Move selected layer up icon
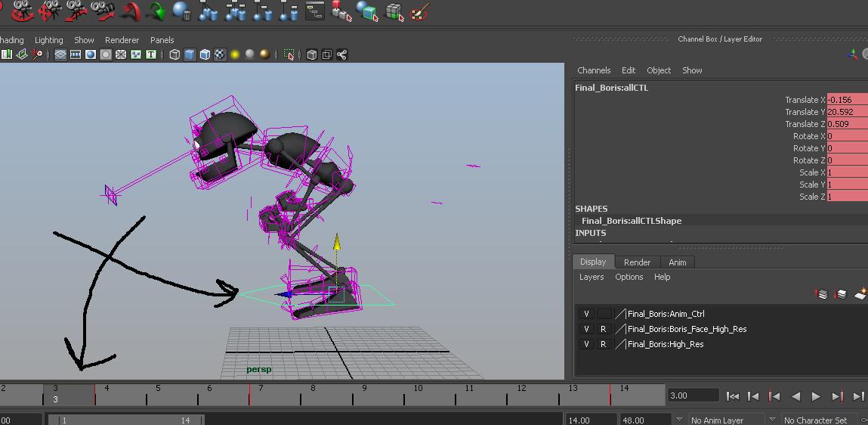Image resolution: width=868 pixels, height=425 pixels. click(822, 294)
